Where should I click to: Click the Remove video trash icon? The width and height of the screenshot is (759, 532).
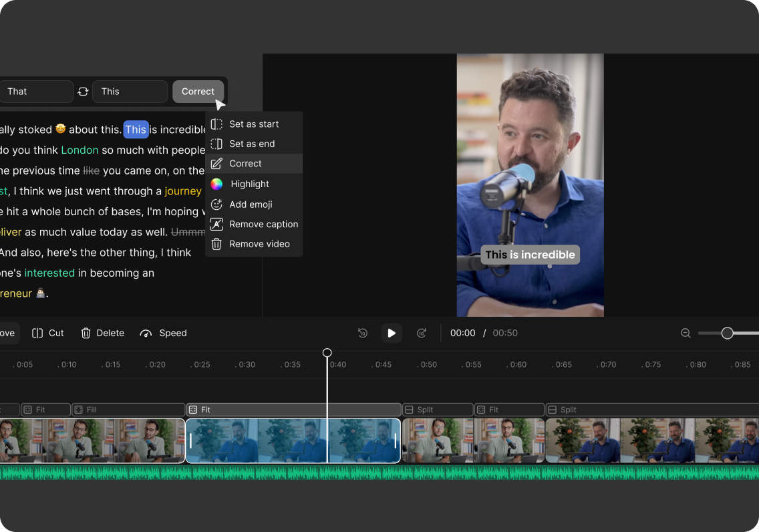(216, 244)
